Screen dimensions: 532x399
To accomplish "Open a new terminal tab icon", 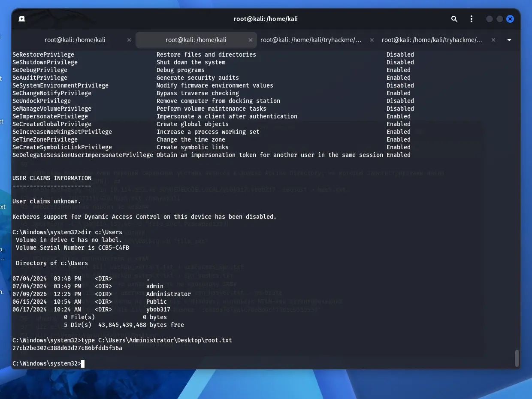I will click(x=22, y=19).
